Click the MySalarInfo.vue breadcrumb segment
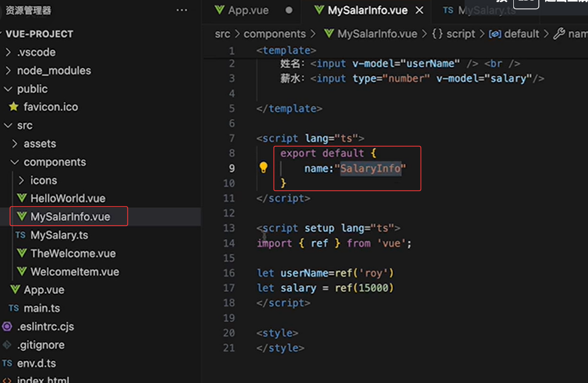 coord(377,34)
